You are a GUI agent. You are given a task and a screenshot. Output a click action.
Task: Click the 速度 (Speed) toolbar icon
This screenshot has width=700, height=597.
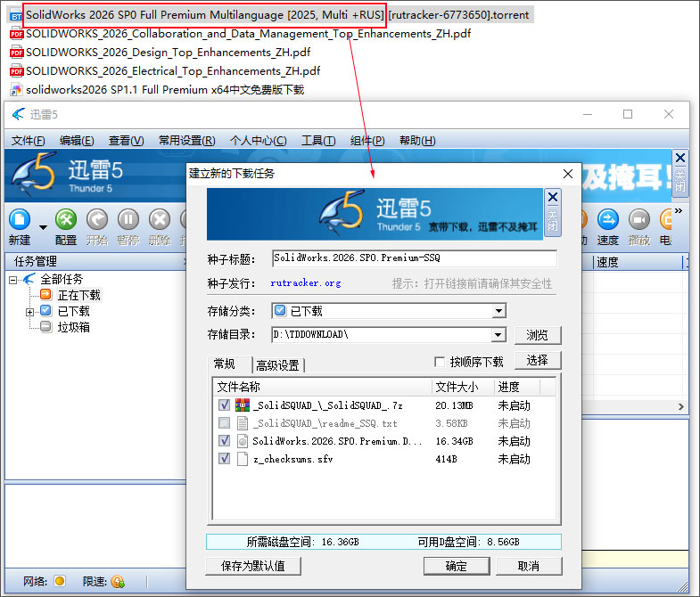(x=608, y=219)
